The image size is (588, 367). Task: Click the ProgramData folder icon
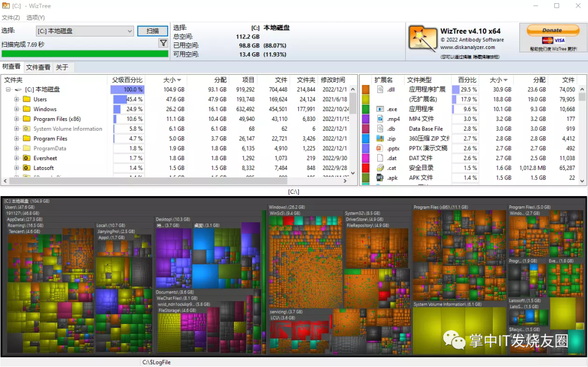pos(26,148)
